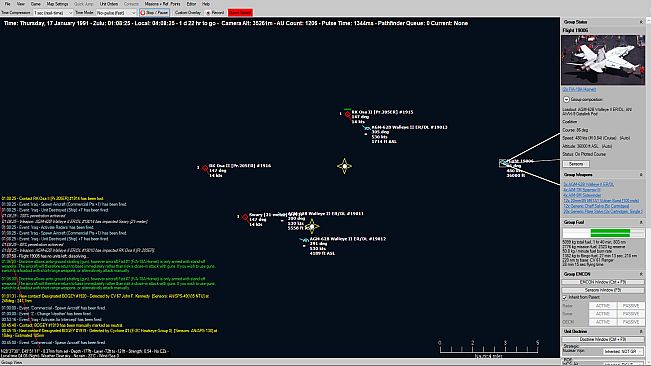Screen dimensions: 651x366
Task: Select the RK Osa II #1915 contact icon
Action: tap(348, 115)
